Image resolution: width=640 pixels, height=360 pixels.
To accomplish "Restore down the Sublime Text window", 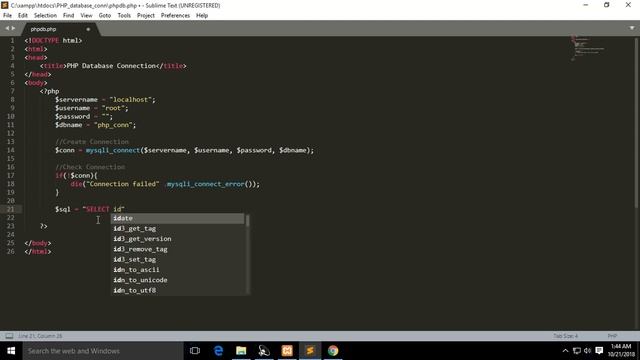I will coord(607,5).
